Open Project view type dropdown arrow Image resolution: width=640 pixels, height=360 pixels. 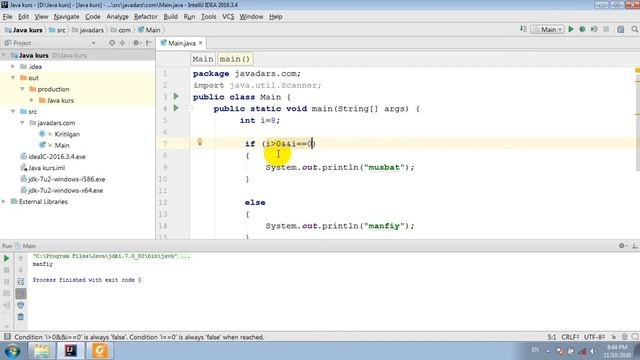pyautogui.click(x=93, y=43)
